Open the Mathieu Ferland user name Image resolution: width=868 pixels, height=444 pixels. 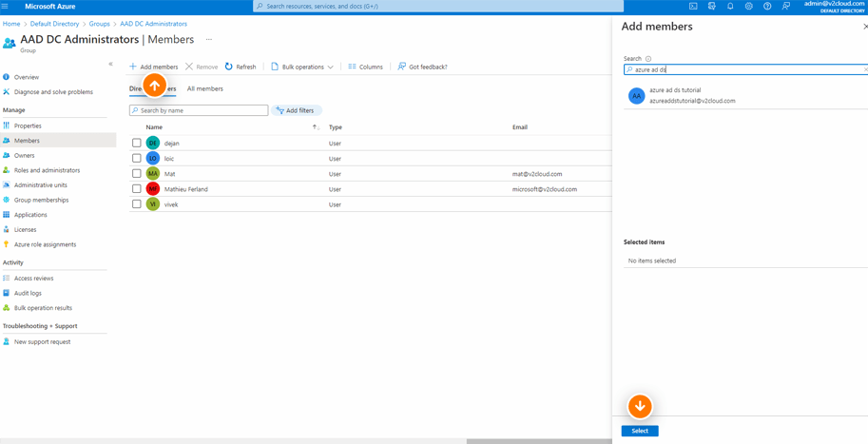pyautogui.click(x=186, y=189)
